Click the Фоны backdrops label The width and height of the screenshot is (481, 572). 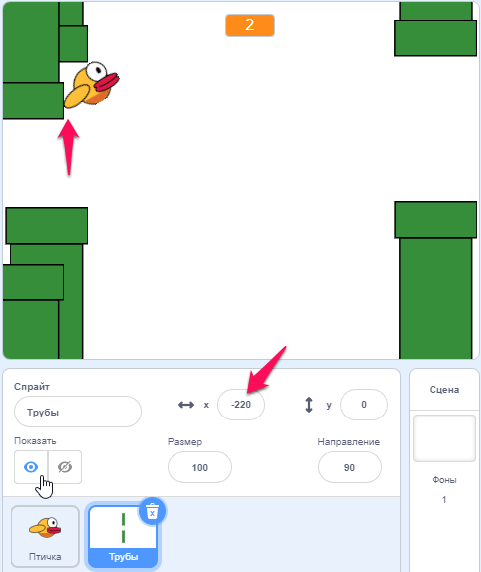point(444,480)
